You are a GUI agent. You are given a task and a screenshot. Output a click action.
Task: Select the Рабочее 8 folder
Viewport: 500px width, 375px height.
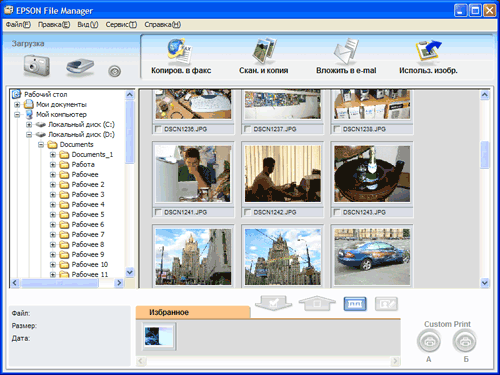click(x=88, y=244)
